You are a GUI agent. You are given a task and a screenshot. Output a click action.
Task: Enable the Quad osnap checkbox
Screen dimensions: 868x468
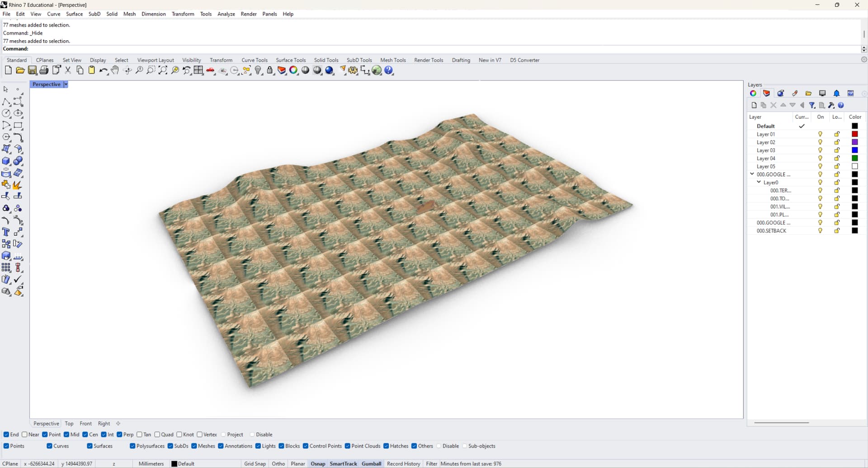(157, 435)
